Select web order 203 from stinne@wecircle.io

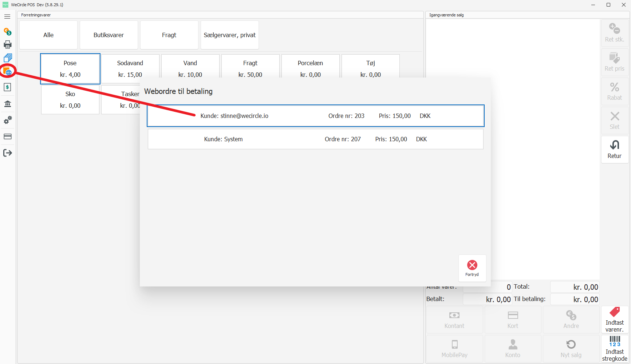click(x=316, y=116)
